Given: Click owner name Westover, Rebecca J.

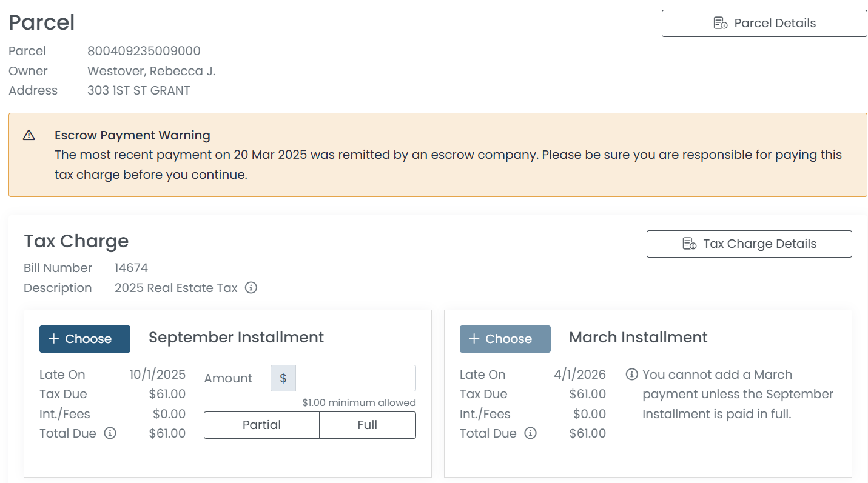Looking at the screenshot, I should tap(151, 71).
